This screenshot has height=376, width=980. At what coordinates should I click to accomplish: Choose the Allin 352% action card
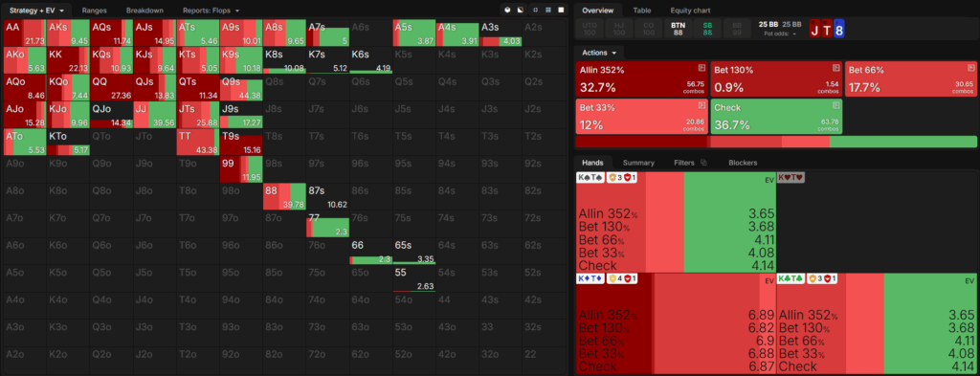click(x=642, y=78)
